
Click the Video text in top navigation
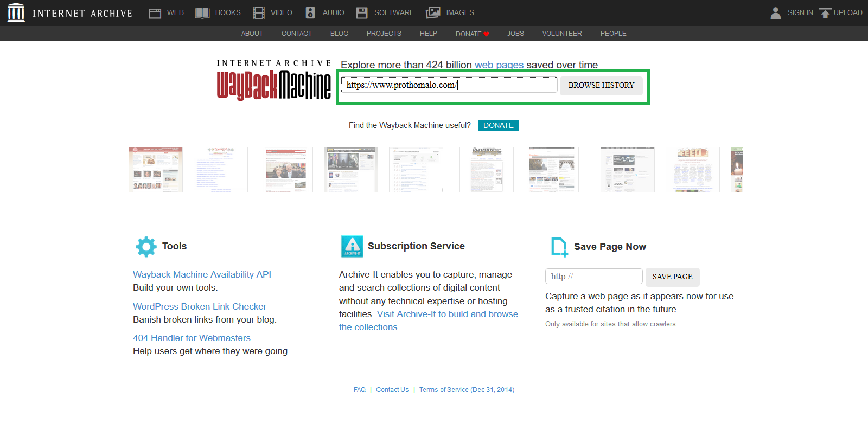(x=282, y=13)
